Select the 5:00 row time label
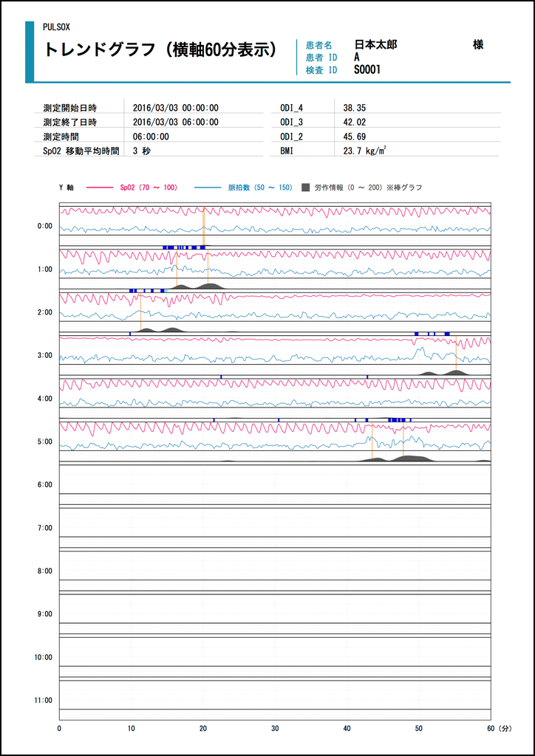Image resolution: width=535 pixels, height=756 pixels. tap(45, 441)
